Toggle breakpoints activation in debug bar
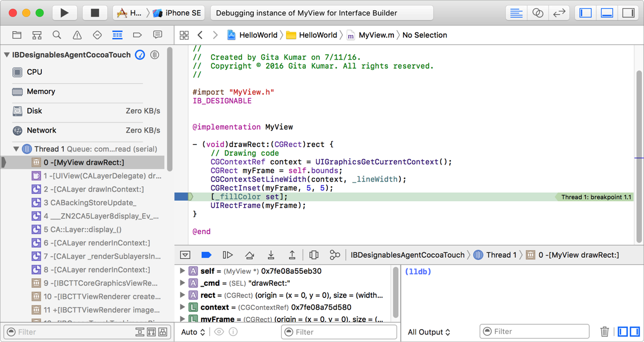The image size is (644, 342). (x=206, y=255)
